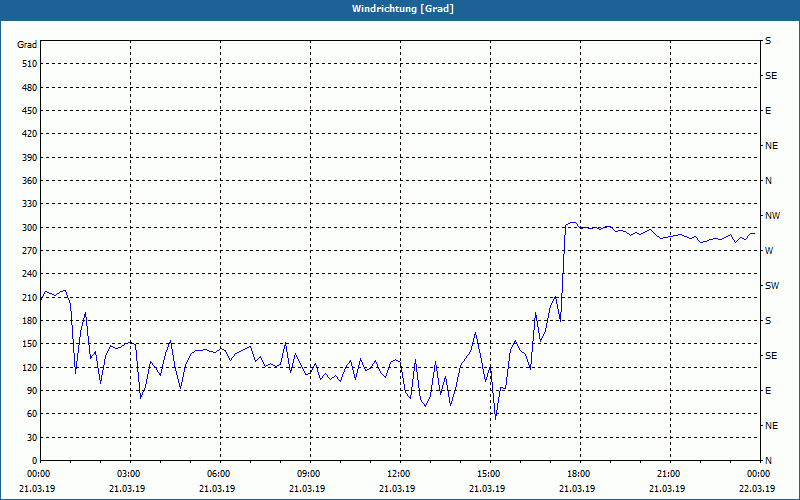Screen dimensions: 800x500
Task: Click the "21.03.19" date under 21:00
Action: [667, 489]
